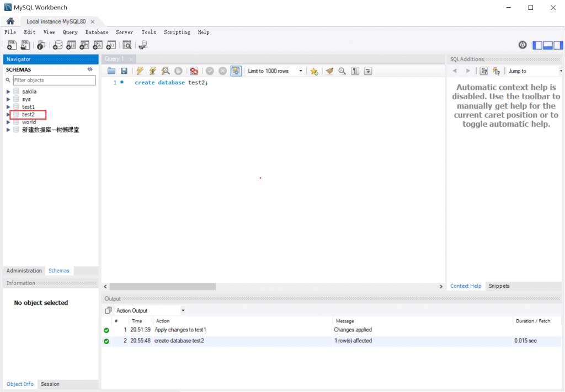This screenshot has height=392, width=565.
Task: Execute query lightning bolt icon
Action: [x=140, y=71]
